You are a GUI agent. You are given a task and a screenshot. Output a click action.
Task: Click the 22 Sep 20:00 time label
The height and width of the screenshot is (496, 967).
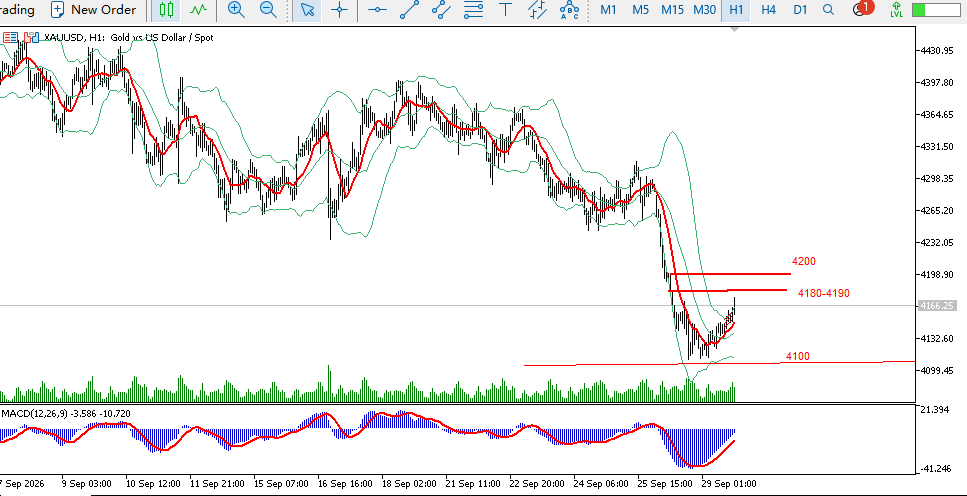pyautogui.click(x=537, y=483)
